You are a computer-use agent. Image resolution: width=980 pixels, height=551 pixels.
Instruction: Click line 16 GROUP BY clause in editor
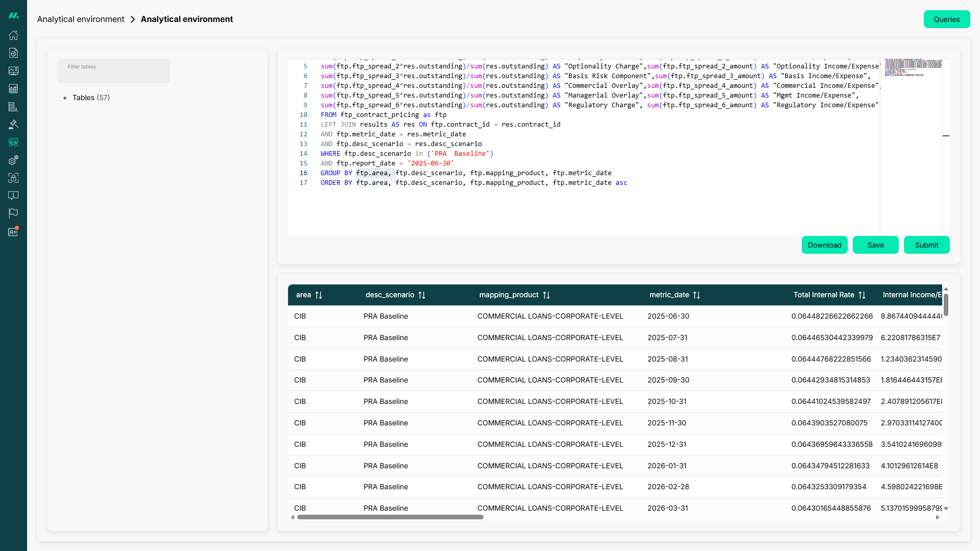466,173
